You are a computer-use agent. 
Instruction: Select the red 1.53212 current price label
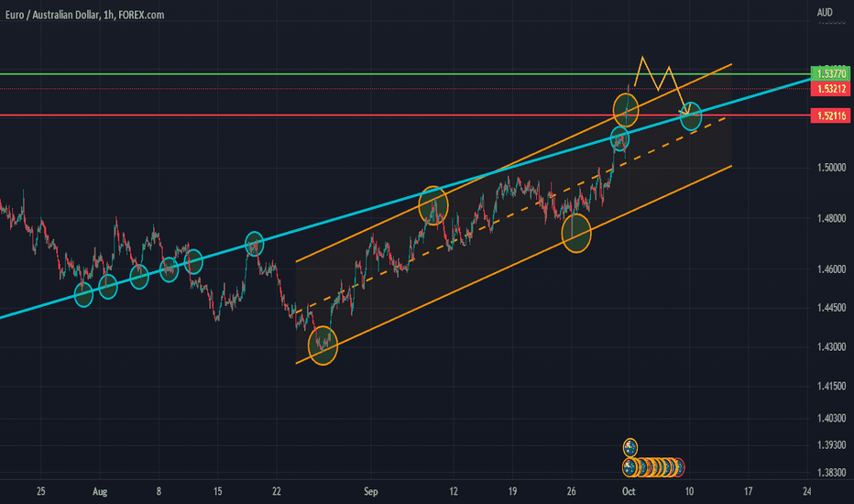pyautogui.click(x=830, y=89)
